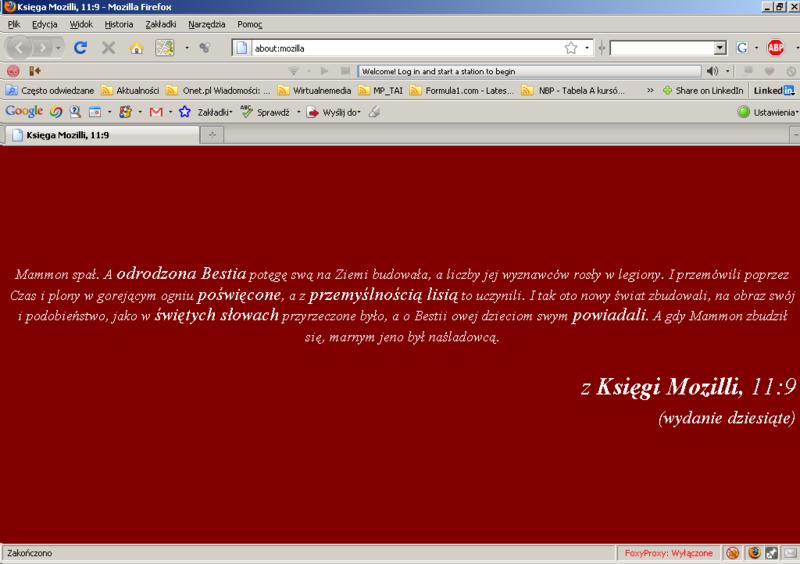Open the Historia menu
Image resolution: width=800 pixels, height=564 pixels.
pyautogui.click(x=119, y=23)
